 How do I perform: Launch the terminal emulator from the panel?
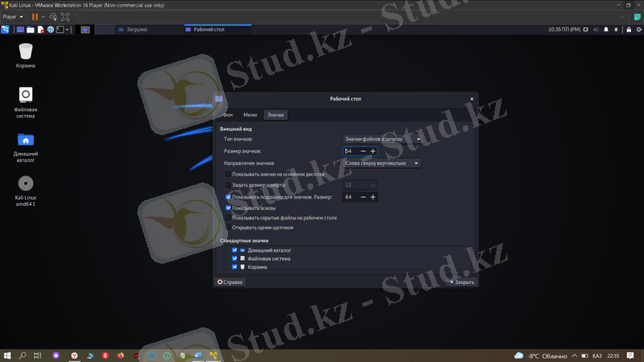[59, 30]
